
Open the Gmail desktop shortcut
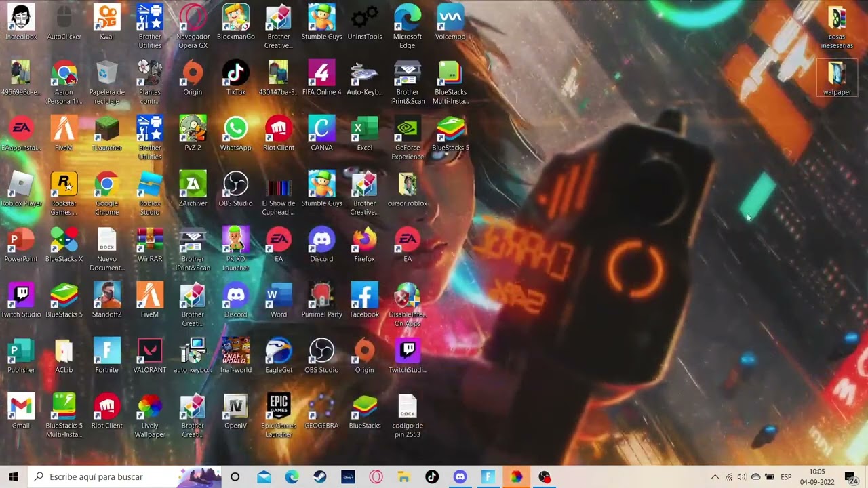pos(21,411)
